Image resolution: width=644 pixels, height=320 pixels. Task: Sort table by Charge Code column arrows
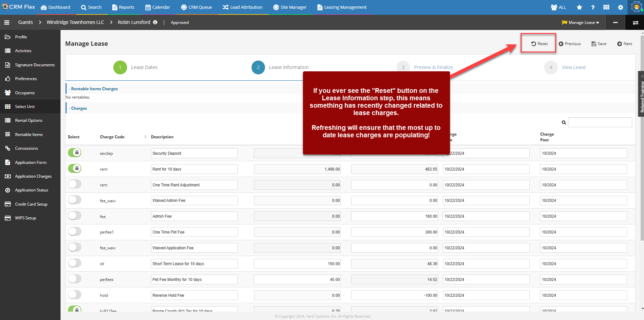coord(145,137)
